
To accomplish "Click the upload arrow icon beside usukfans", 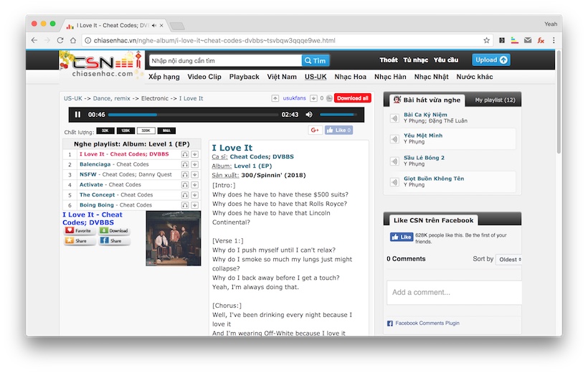I will pos(275,98).
